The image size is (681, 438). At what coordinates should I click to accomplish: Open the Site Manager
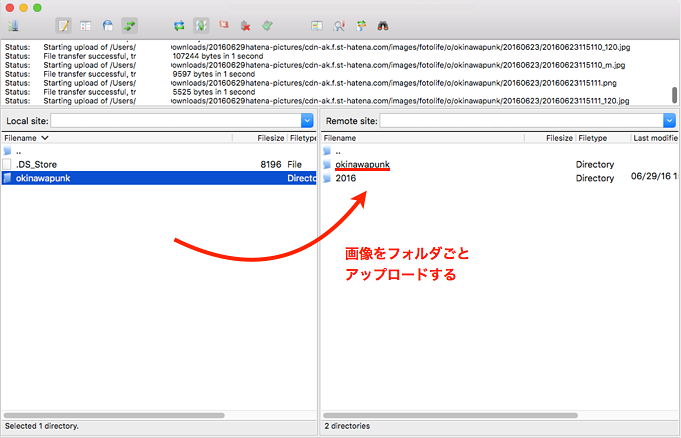pyautogui.click(x=13, y=26)
